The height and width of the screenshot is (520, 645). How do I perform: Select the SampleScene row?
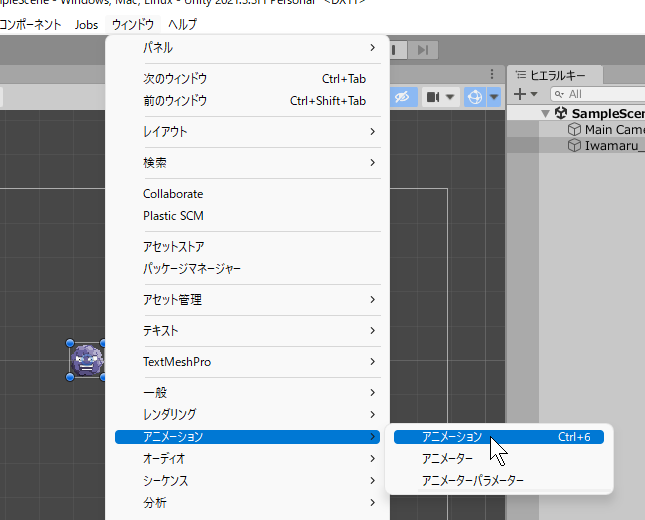pos(576,114)
